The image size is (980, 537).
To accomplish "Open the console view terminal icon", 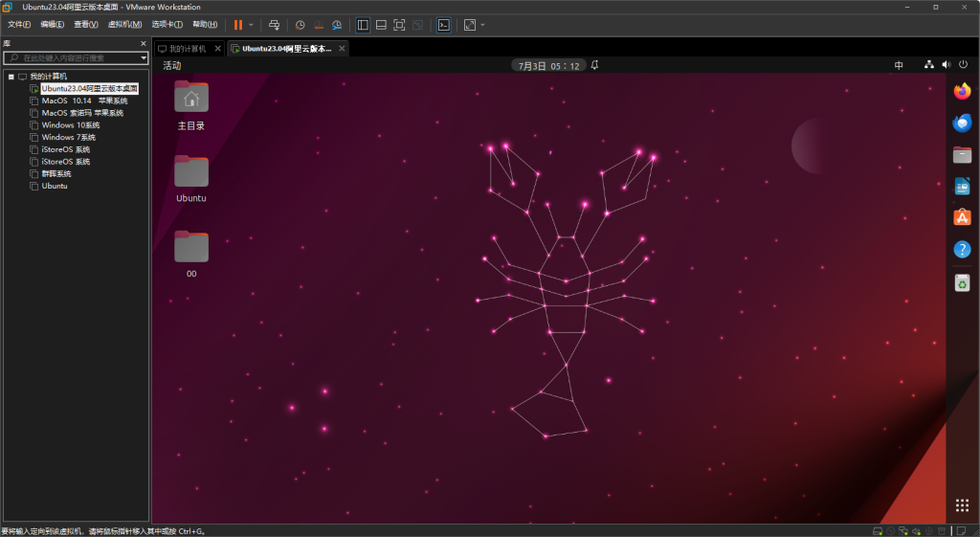I will click(443, 25).
